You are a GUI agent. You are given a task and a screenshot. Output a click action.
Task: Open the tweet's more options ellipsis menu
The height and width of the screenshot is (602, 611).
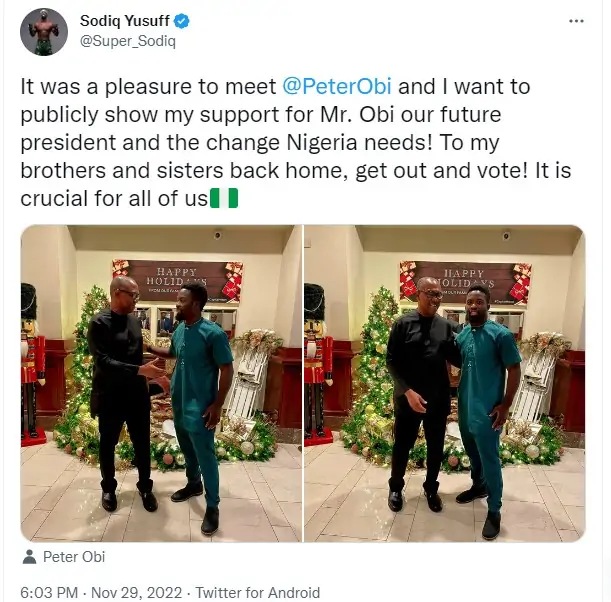(575, 21)
